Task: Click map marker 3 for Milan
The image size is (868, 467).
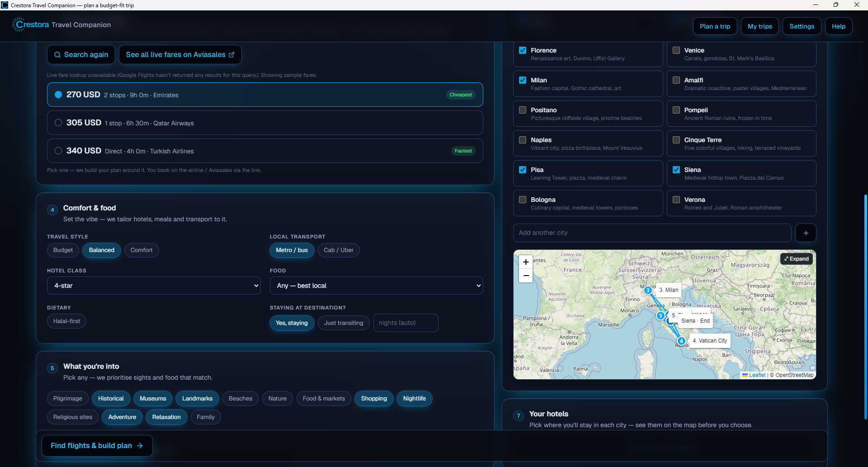Action: pyautogui.click(x=648, y=291)
